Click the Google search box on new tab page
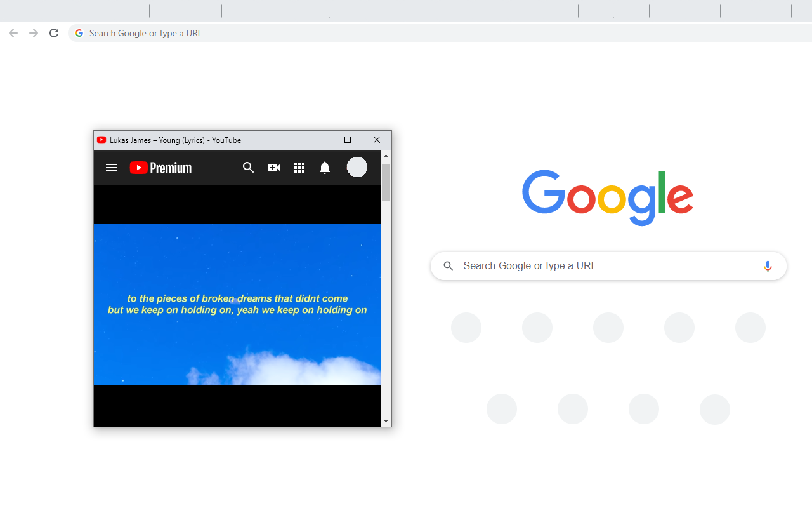The height and width of the screenshot is (508, 812). (x=608, y=266)
